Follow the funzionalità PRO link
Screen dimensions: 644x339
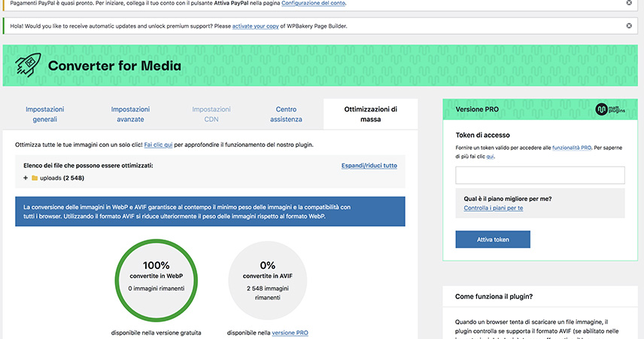[x=571, y=148]
